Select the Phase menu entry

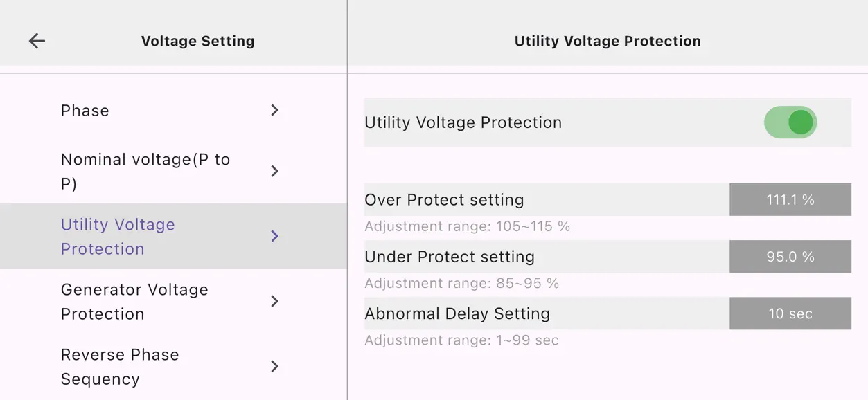[85, 111]
